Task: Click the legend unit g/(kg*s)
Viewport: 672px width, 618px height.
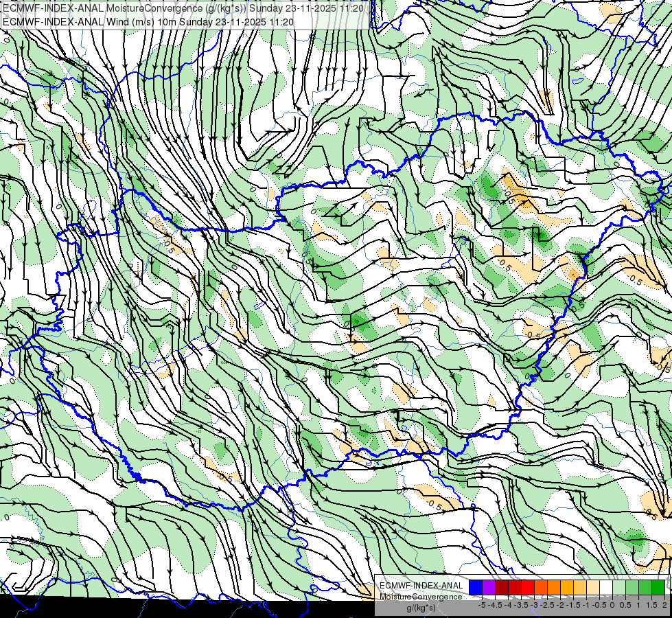Action: pyautogui.click(x=421, y=608)
